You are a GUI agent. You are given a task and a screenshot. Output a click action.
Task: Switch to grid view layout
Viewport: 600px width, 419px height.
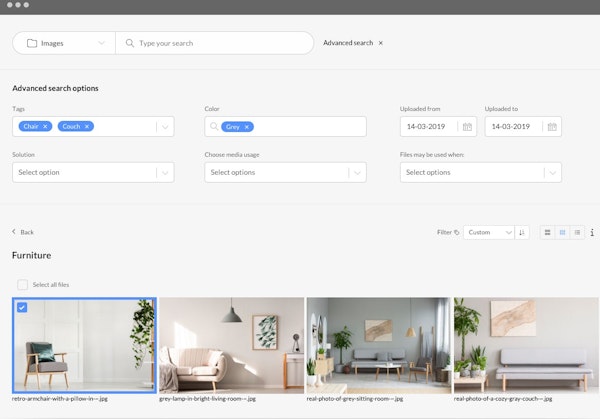tap(562, 232)
